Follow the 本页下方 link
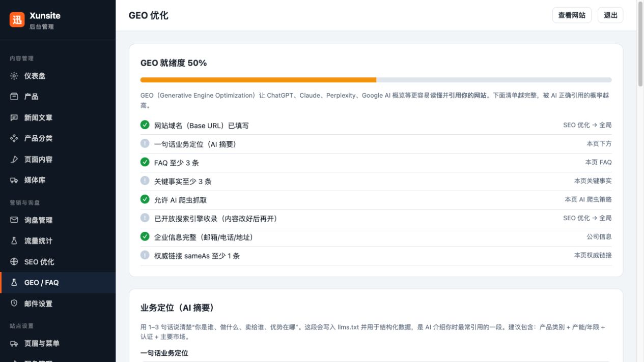Viewport: 644px width, 362px height. (599, 143)
